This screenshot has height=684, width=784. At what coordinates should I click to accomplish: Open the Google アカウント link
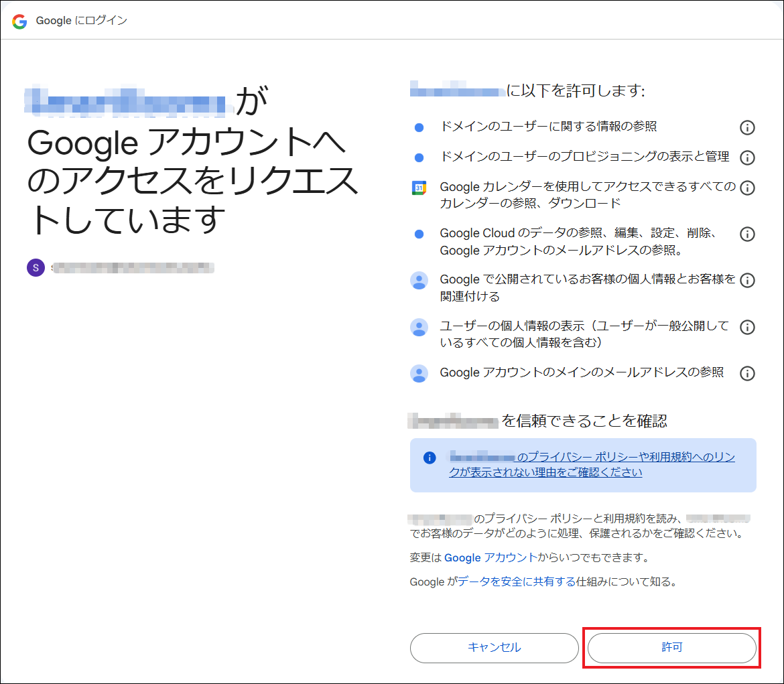click(490, 557)
